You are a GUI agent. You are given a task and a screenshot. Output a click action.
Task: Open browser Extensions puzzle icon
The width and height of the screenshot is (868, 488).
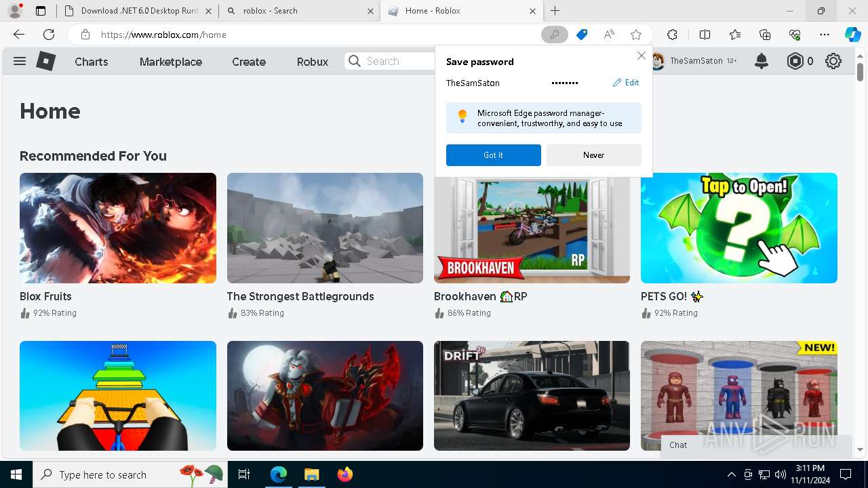[672, 35]
